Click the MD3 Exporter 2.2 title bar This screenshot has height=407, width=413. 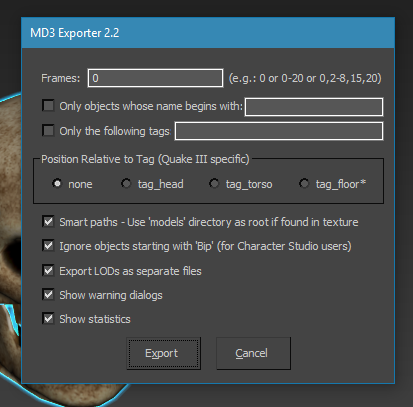pos(208,33)
